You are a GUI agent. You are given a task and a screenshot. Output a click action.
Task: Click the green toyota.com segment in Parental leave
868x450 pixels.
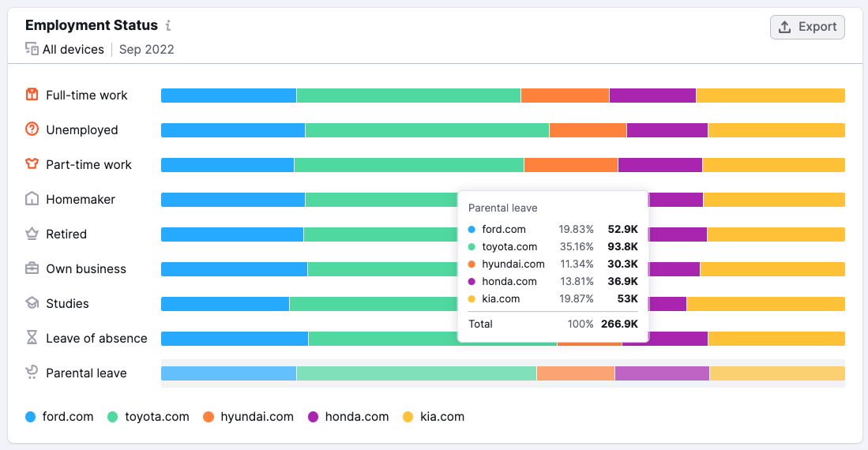416,373
